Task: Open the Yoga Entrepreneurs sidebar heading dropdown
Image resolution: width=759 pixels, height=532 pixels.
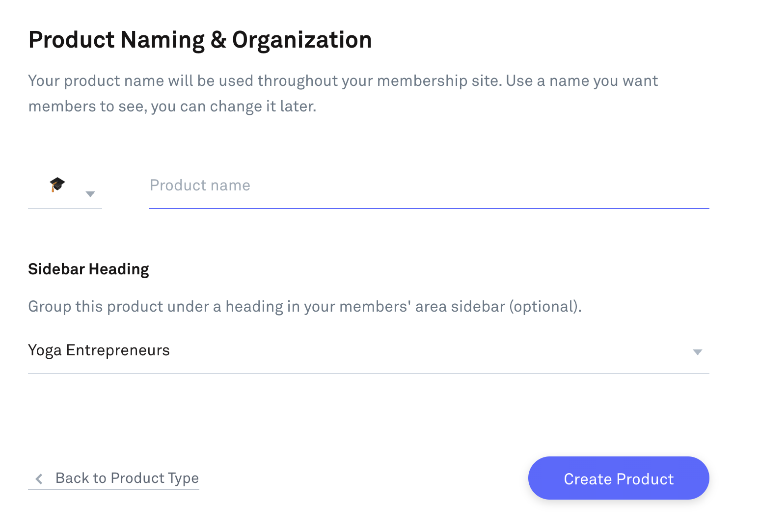Action: tap(368, 351)
